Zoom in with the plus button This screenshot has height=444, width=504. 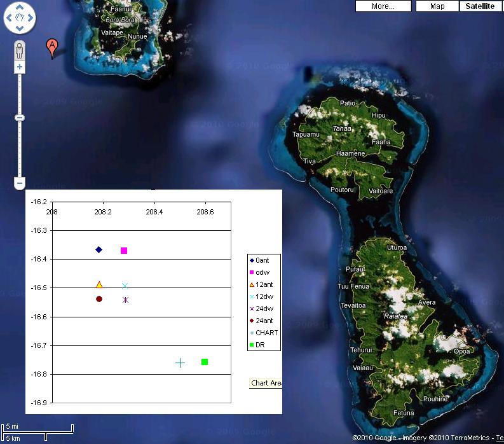[x=20, y=67]
